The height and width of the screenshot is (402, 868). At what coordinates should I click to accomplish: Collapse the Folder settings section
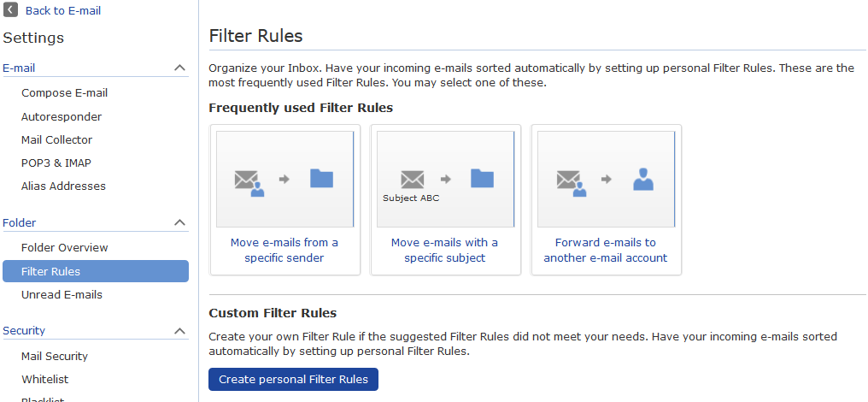tap(179, 222)
